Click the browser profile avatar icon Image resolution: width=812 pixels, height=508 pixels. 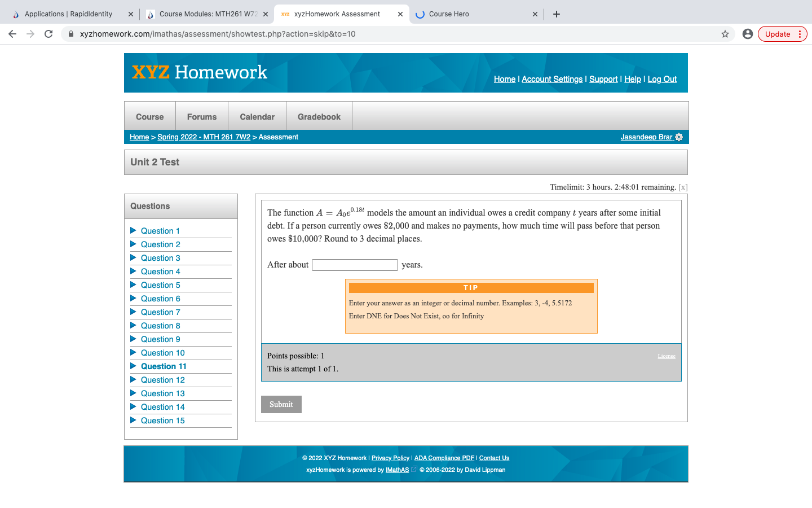point(748,34)
